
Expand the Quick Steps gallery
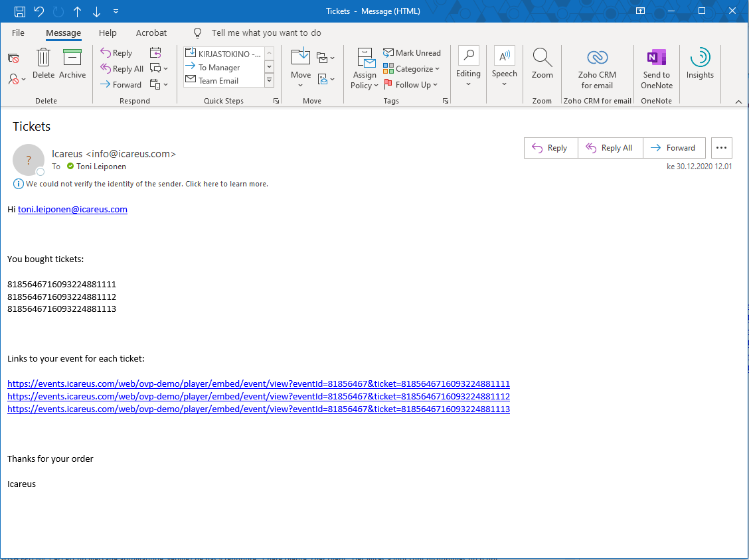pyautogui.click(x=270, y=80)
